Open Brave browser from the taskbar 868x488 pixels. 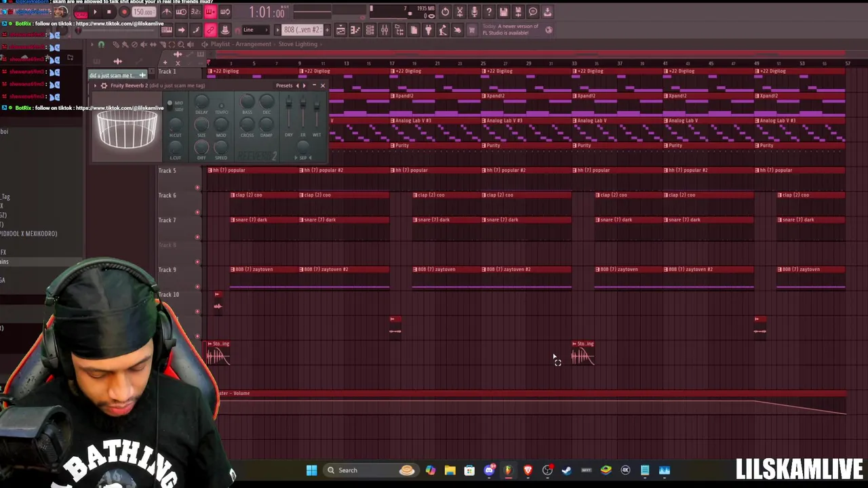pyautogui.click(x=528, y=470)
